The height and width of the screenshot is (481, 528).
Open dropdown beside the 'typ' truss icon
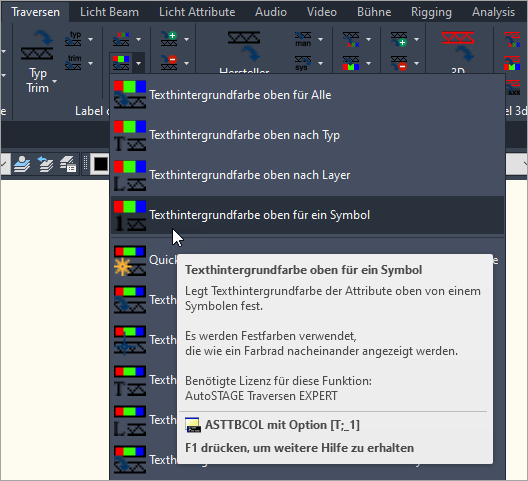coord(91,39)
